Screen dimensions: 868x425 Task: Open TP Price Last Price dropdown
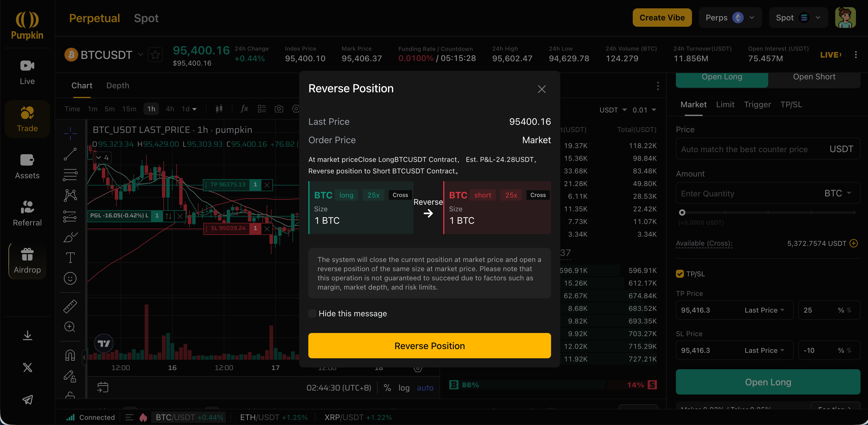[764, 310]
